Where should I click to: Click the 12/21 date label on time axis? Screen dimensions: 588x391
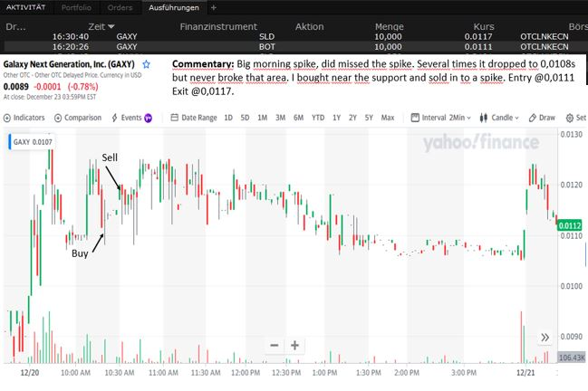pos(525,373)
